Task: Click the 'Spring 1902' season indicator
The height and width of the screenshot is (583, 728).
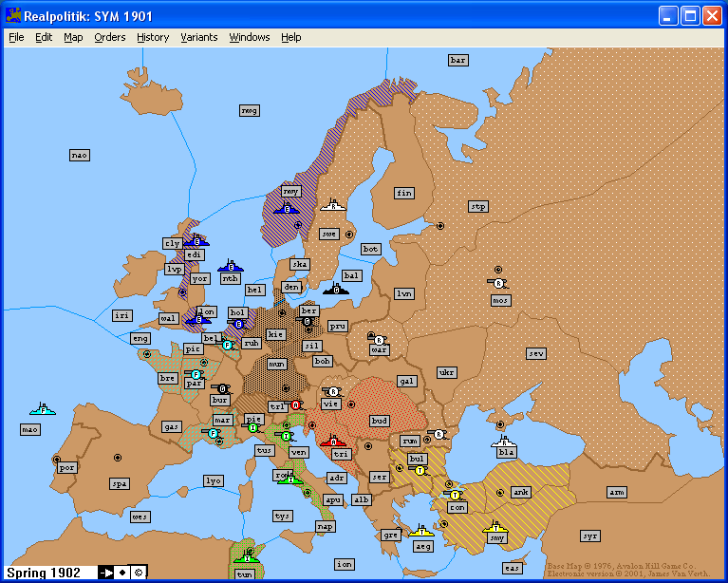Action: click(44, 573)
